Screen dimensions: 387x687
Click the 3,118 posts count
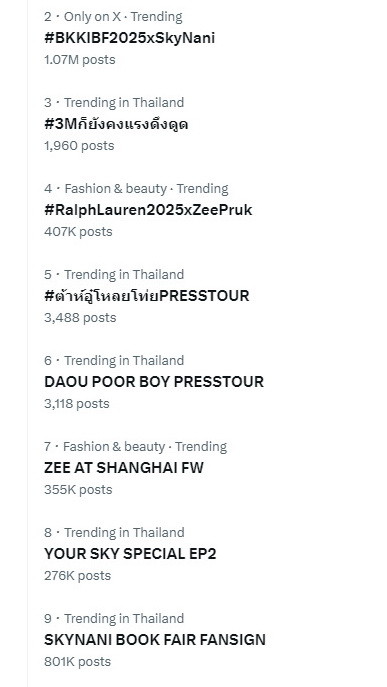tap(77, 403)
